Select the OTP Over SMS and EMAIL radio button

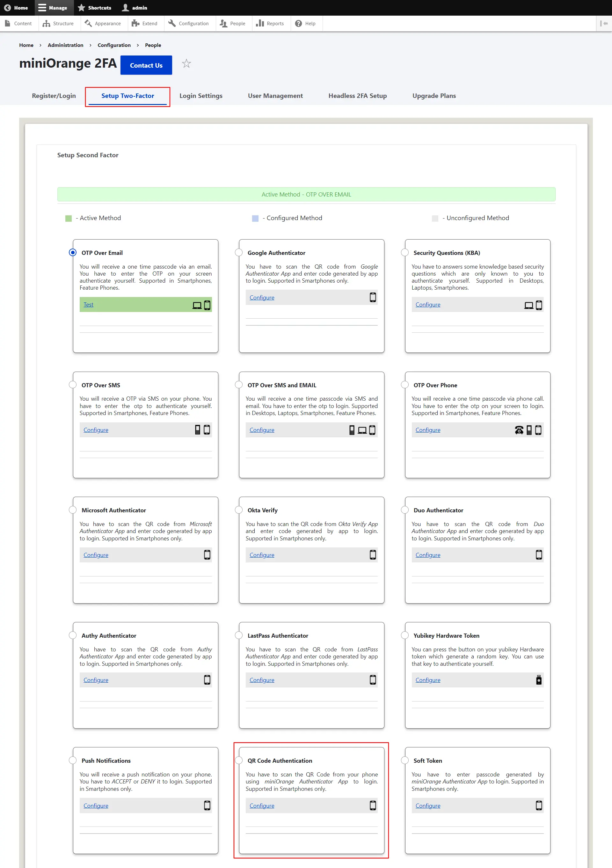pyautogui.click(x=239, y=384)
